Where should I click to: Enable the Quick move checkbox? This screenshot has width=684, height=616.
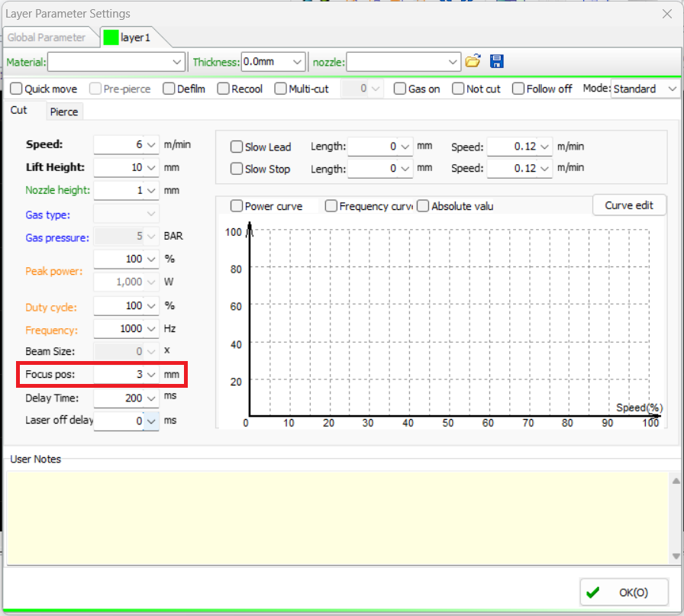coord(18,89)
